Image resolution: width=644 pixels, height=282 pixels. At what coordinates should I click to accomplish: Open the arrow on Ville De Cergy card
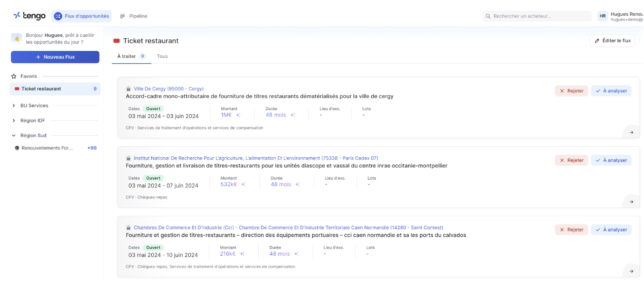tap(631, 132)
